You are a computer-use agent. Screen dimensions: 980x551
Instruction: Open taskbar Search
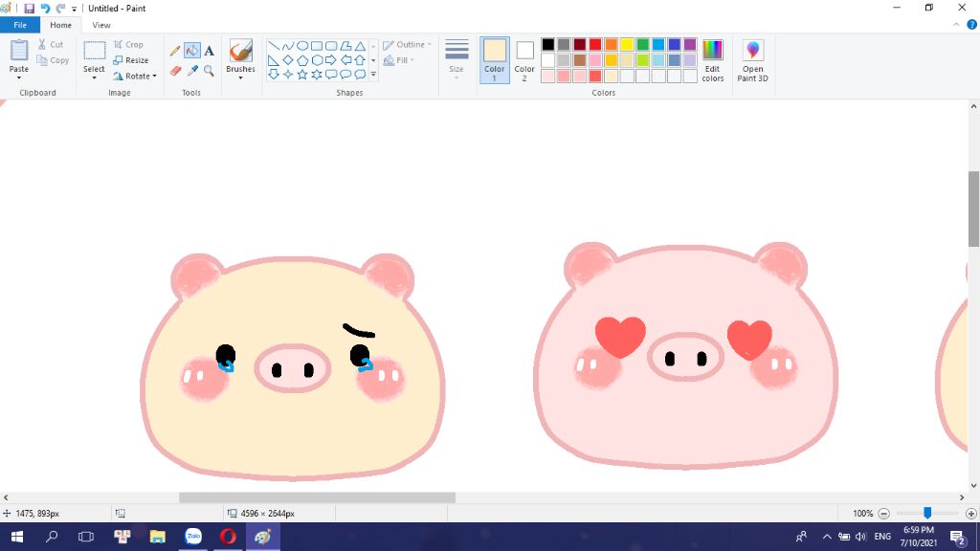(52, 537)
